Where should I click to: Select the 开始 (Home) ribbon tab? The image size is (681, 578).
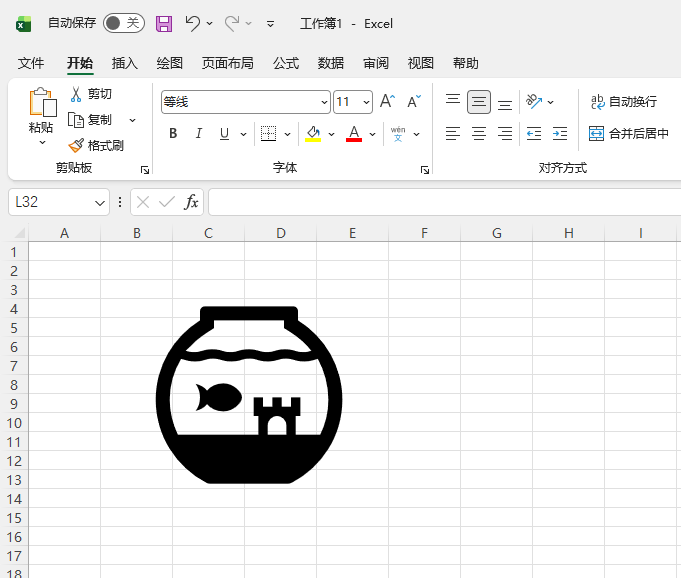click(x=80, y=63)
